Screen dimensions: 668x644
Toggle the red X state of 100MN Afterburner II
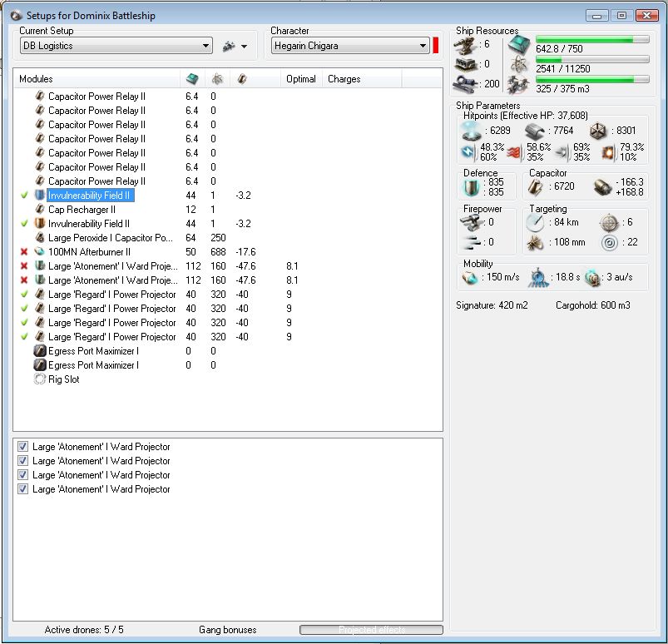(x=24, y=252)
